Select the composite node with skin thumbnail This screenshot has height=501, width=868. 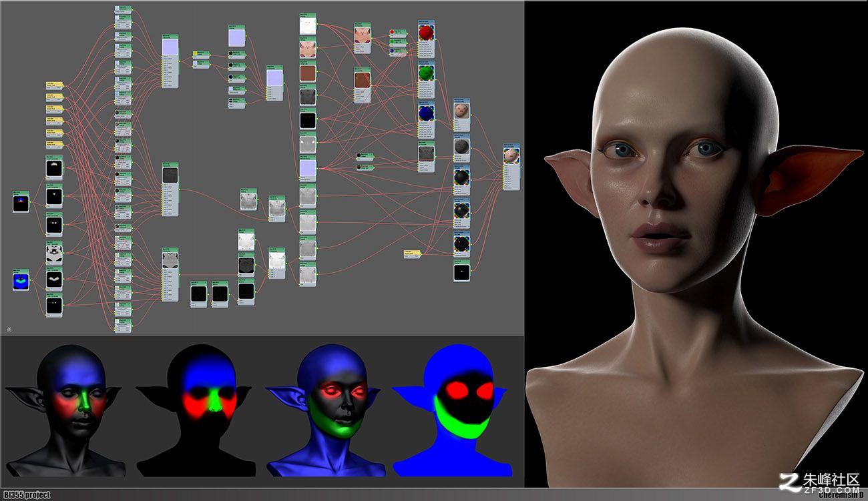tap(362, 38)
